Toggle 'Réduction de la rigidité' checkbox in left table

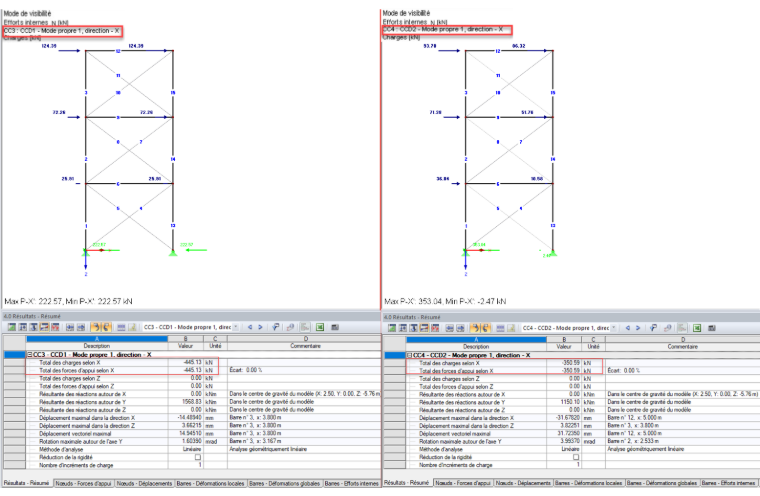pyautogui.click(x=198, y=457)
